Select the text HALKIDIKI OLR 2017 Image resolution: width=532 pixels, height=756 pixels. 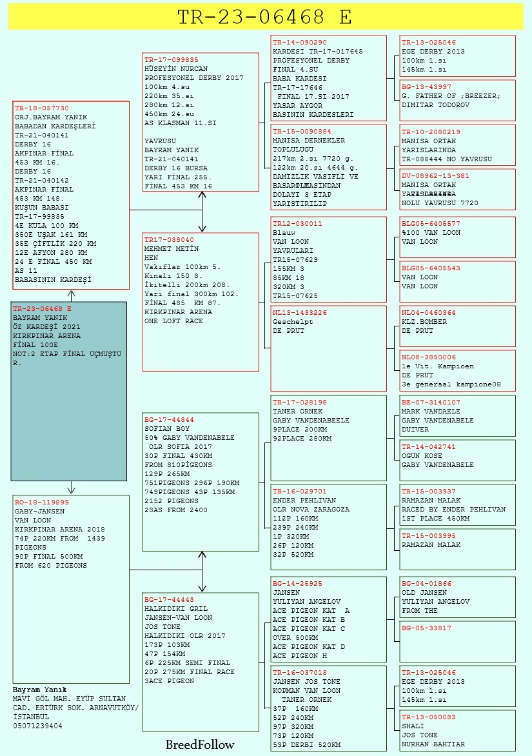[x=185, y=635]
